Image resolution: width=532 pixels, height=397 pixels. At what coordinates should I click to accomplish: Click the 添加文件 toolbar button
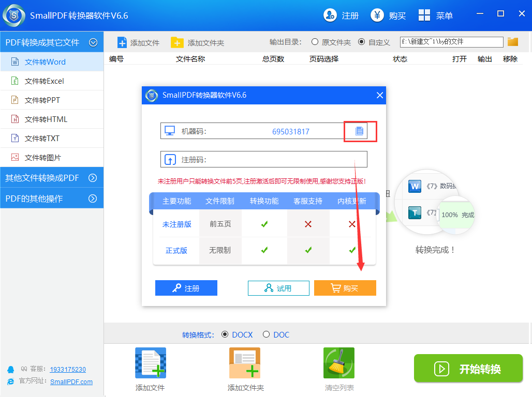click(x=138, y=42)
